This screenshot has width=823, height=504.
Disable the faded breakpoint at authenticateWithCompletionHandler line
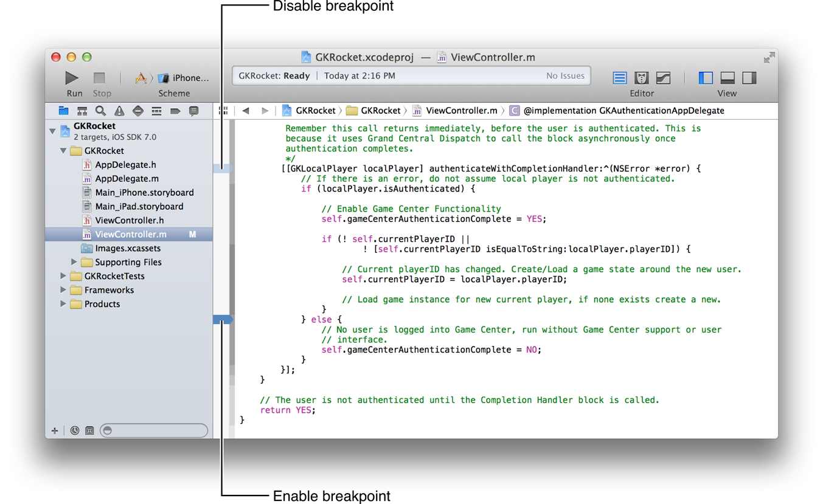tap(223, 168)
